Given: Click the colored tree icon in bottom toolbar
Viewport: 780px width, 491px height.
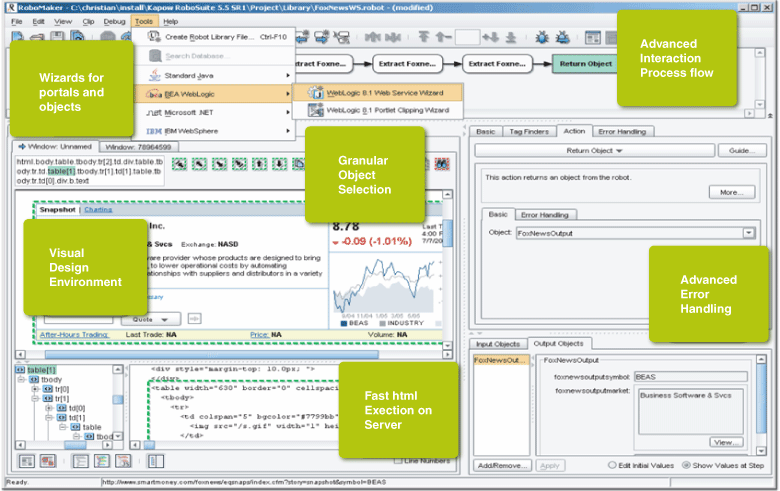Looking at the screenshot, I should (102, 461).
